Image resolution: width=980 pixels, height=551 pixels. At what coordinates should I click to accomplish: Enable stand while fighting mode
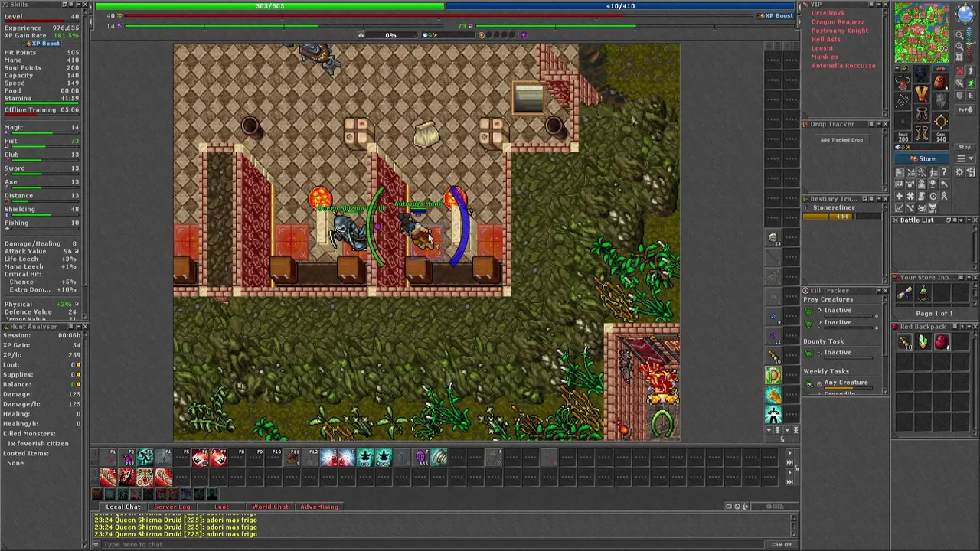[x=971, y=70]
